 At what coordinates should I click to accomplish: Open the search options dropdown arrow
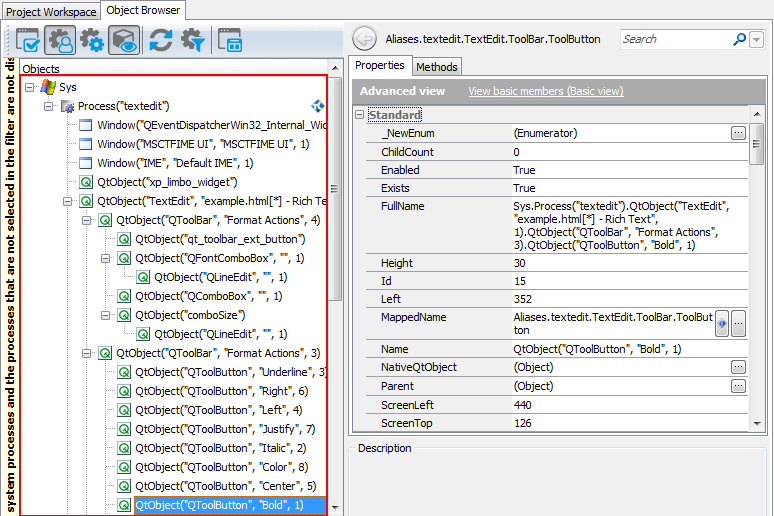(x=756, y=40)
